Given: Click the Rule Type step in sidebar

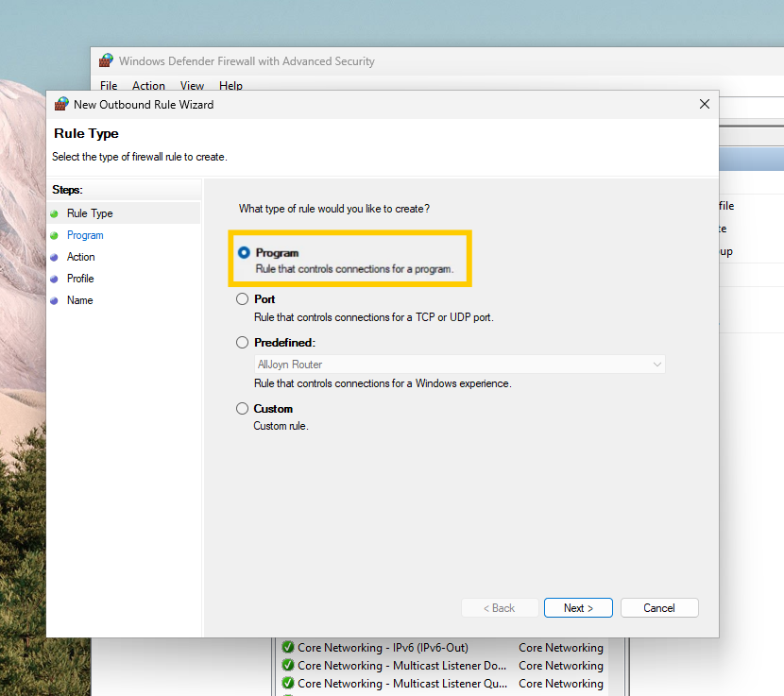Looking at the screenshot, I should point(90,213).
